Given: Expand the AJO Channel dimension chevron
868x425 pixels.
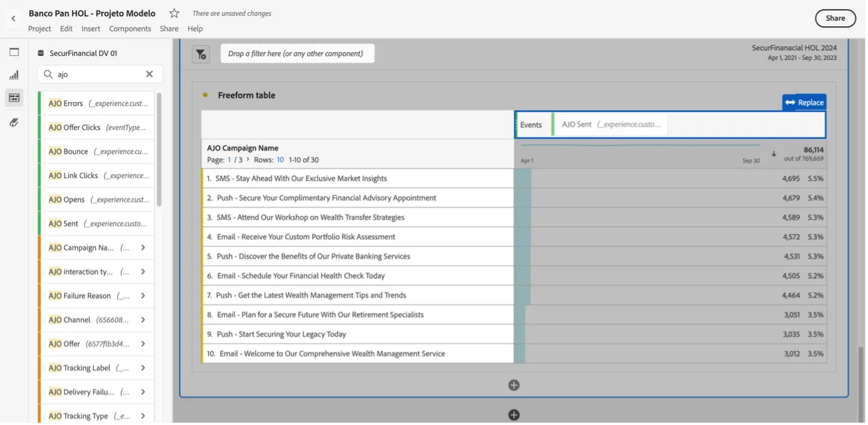Looking at the screenshot, I should (x=143, y=320).
